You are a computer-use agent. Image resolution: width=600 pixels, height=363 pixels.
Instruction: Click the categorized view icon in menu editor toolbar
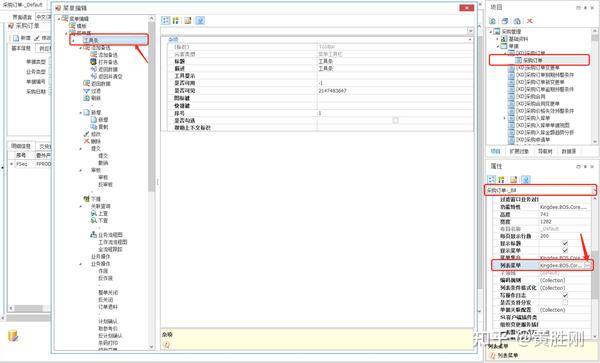165,21
